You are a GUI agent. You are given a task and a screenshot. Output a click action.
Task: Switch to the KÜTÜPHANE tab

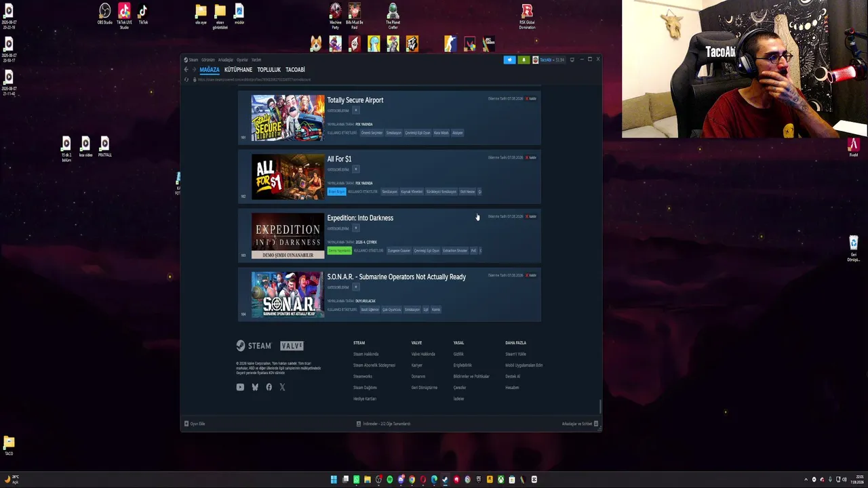pos(238,70)
